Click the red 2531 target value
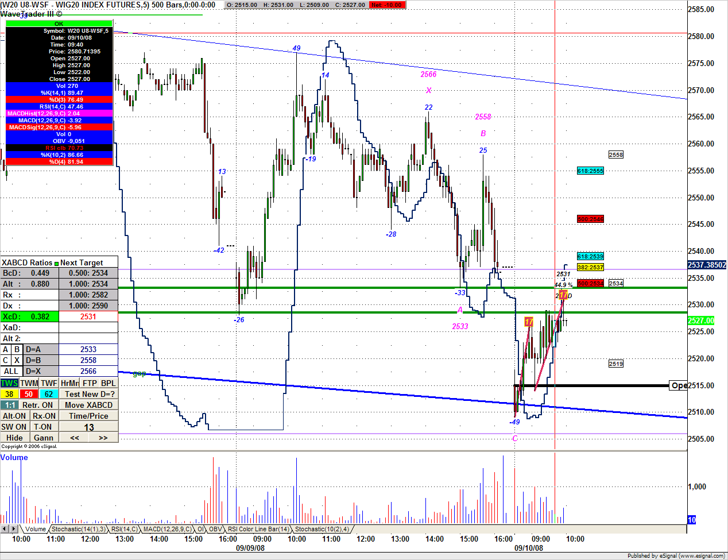728x560 pixels. coord(88,316)
